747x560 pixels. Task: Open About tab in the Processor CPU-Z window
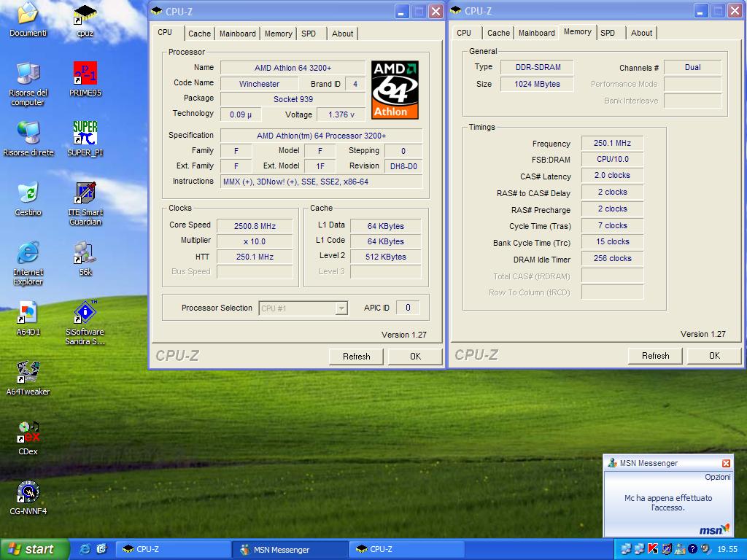pyautogui.click(x=343, y=34)
